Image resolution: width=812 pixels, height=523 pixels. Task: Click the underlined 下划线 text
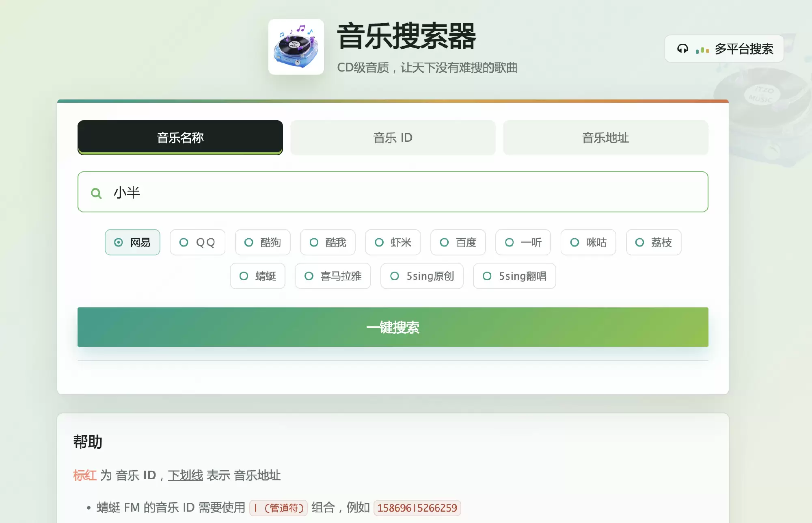coord(186,475)
